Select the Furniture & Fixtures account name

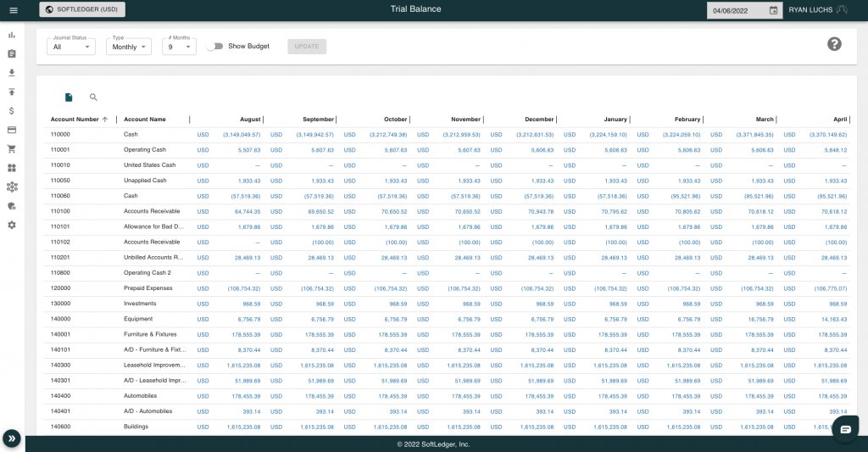point(150,335)
